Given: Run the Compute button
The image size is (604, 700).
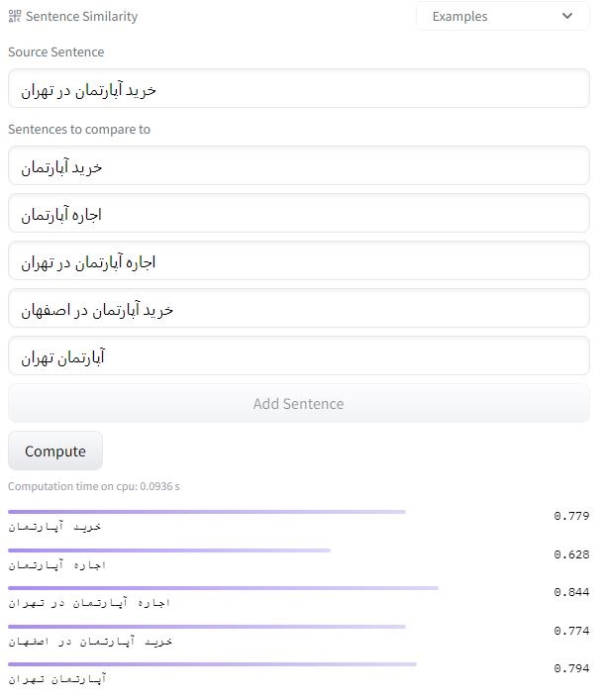Looking at the screenshot, I should [55, 450].
